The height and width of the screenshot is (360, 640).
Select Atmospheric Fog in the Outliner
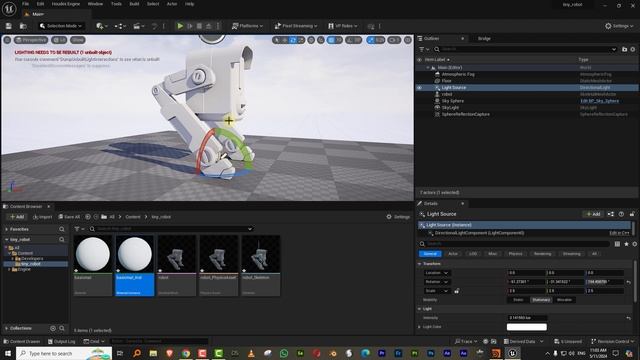click(458, 74)
